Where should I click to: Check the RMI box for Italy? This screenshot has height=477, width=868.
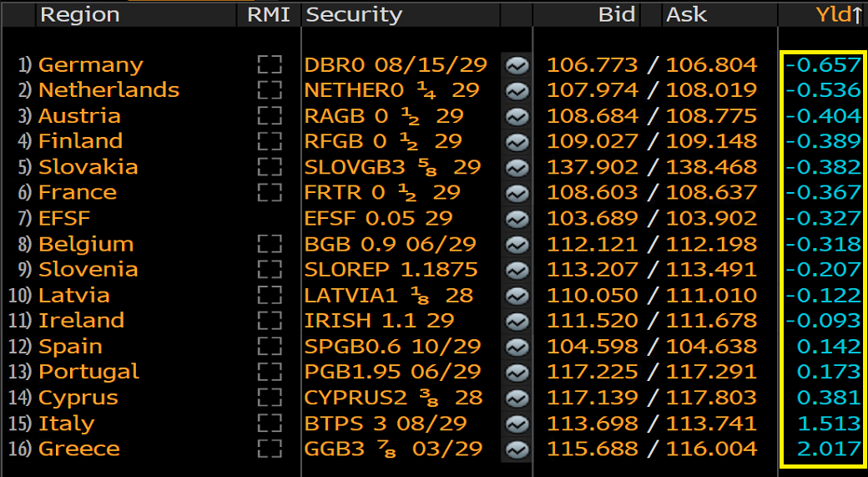coord(270,424)
